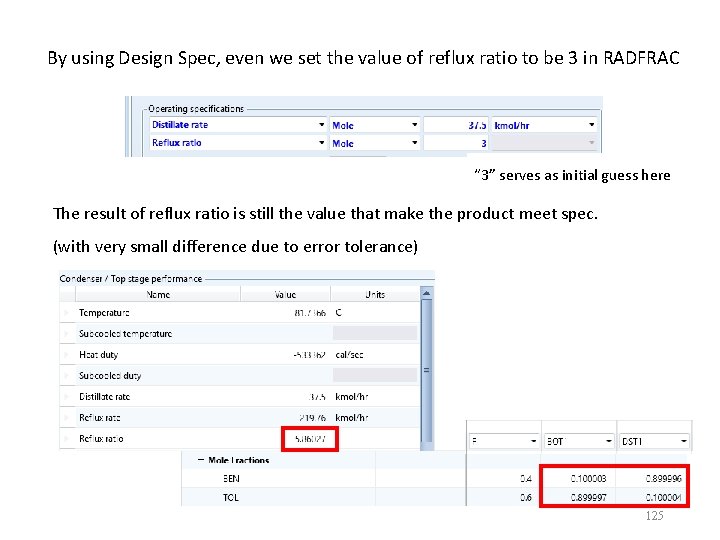The image size is (720, 540).
Task: Click the reflux ratio value field 3
Action: tap(456, 143)
